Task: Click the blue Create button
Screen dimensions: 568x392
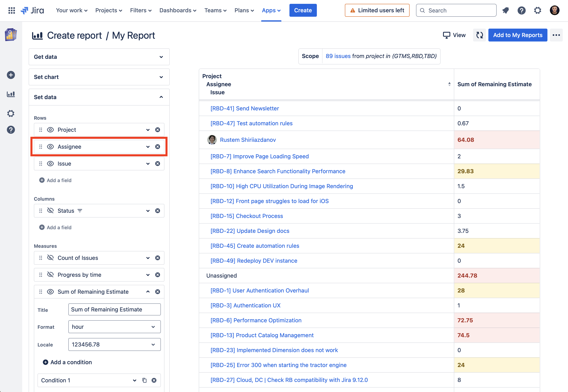Action: 303,10
